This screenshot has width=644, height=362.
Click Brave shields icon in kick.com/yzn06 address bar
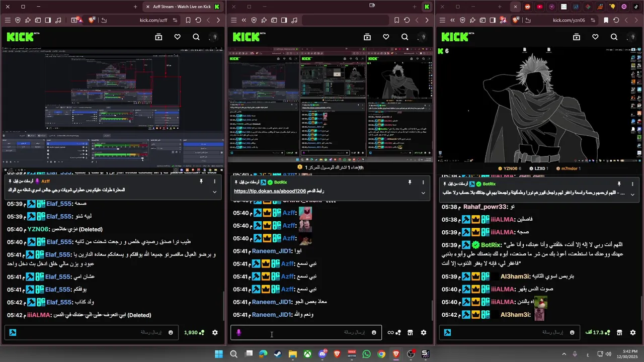tap(516, 20)
